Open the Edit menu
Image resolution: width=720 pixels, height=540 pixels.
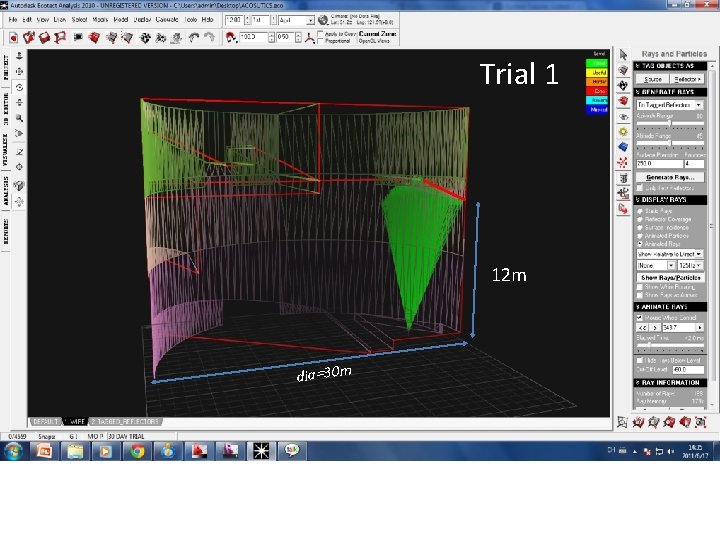27,20
